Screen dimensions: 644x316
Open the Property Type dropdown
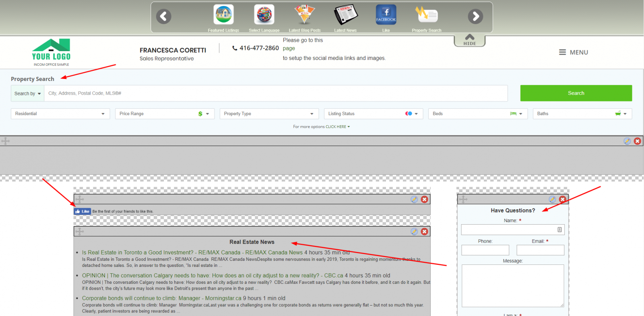click(268, 114)
